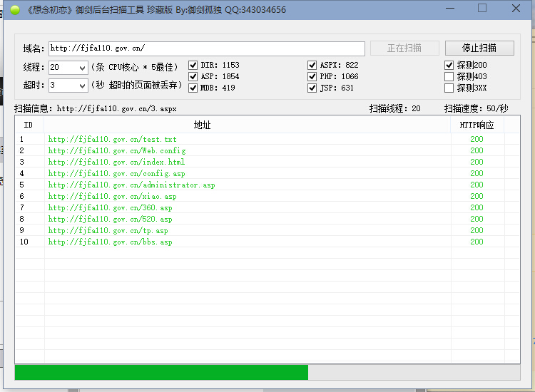Viewport: 535px width, 392px height.
Task: Select the index.html result URL
Action: tap(116, 162)
